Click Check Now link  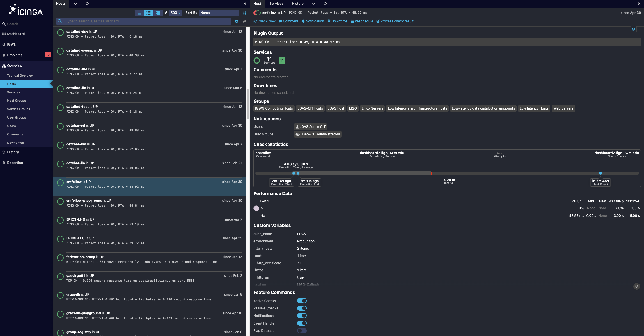coord(264,21)
